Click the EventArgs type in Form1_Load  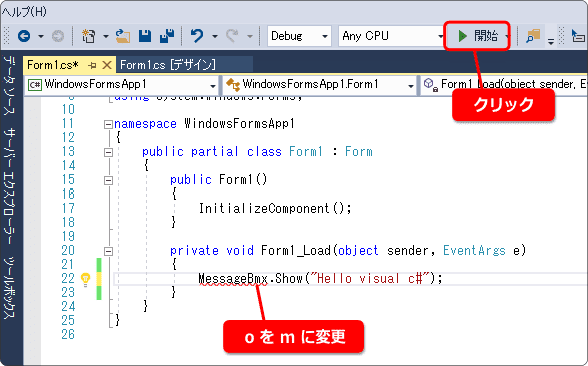point(474,250)
